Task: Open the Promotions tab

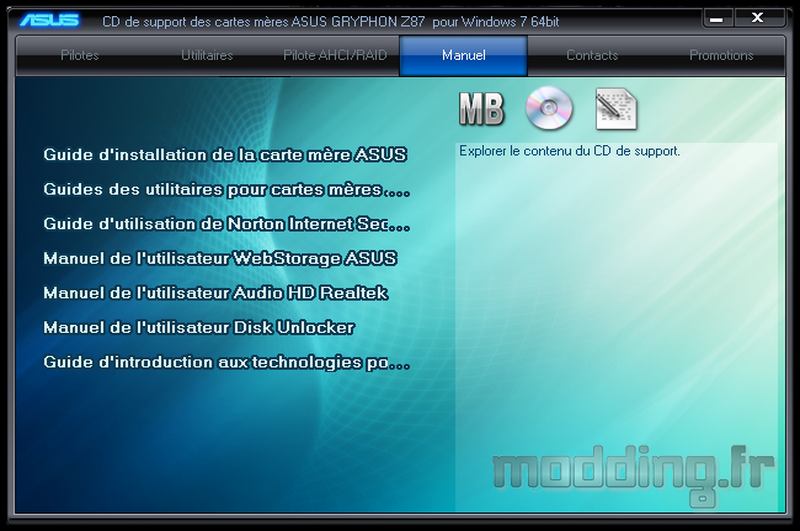Action: (x=721, y=55)
